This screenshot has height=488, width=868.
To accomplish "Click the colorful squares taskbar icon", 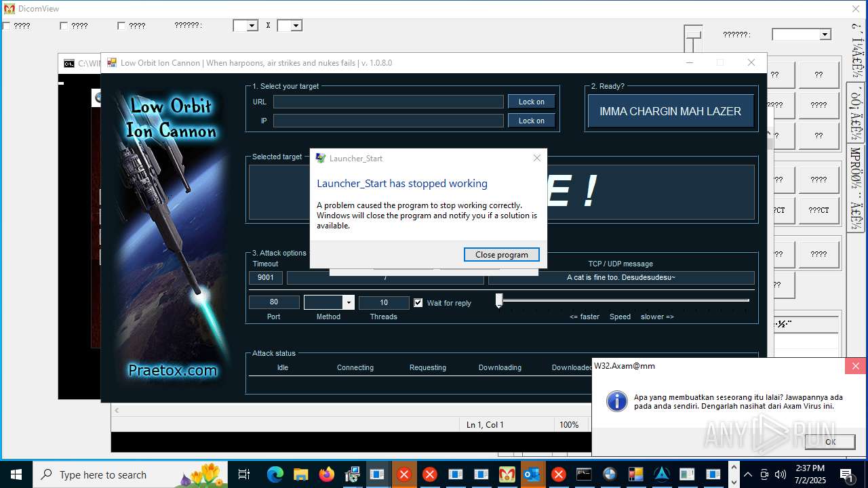I will 635,474.
